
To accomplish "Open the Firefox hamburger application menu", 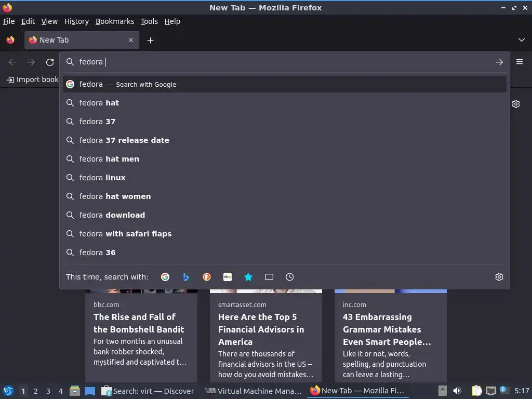I will coord(519,62).
